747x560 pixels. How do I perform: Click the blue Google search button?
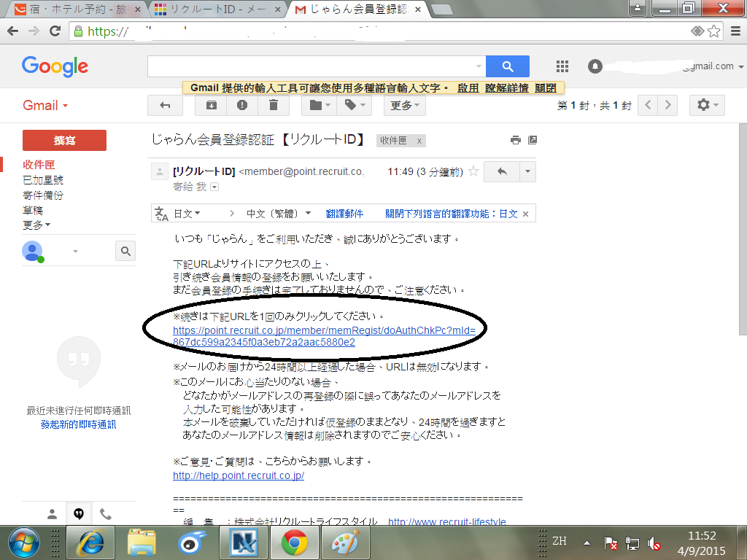coord(508,66)
